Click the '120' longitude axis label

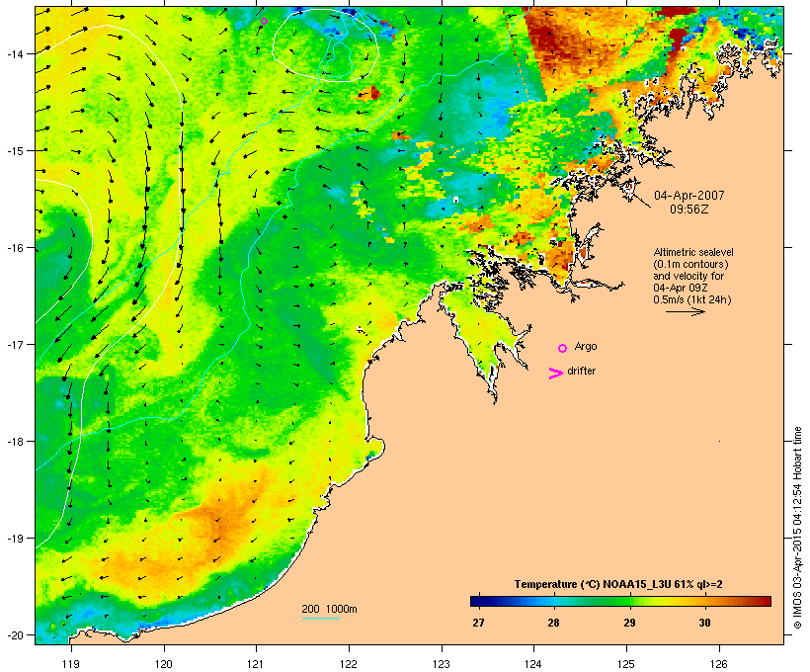(164, 664)
